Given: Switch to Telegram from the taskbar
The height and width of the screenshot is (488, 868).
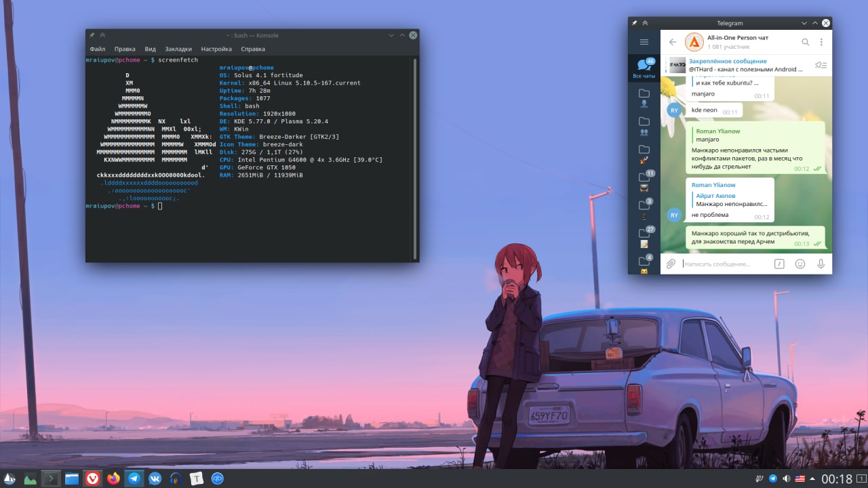Looking at the screenshot, I should [x=135, y=479].
